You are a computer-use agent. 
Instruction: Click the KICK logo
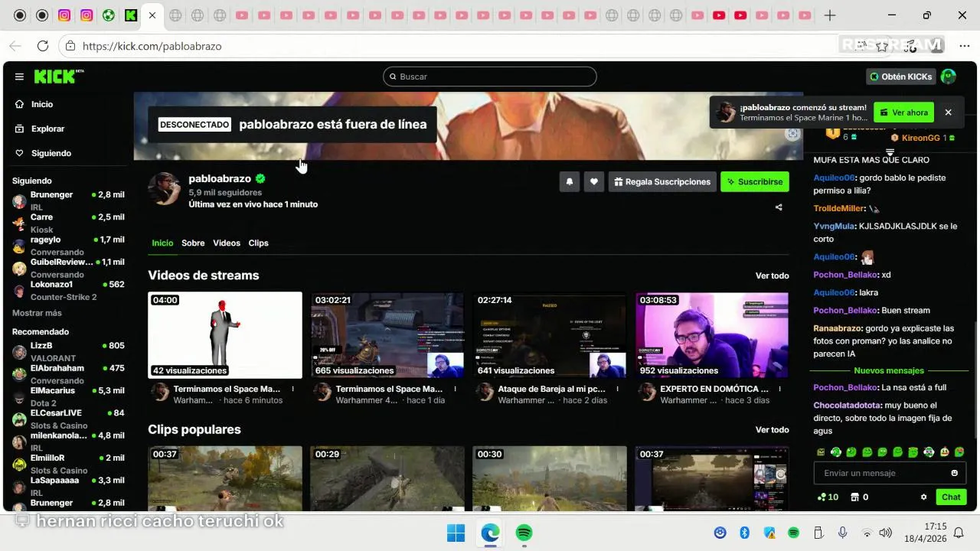[x=58, y=77]
